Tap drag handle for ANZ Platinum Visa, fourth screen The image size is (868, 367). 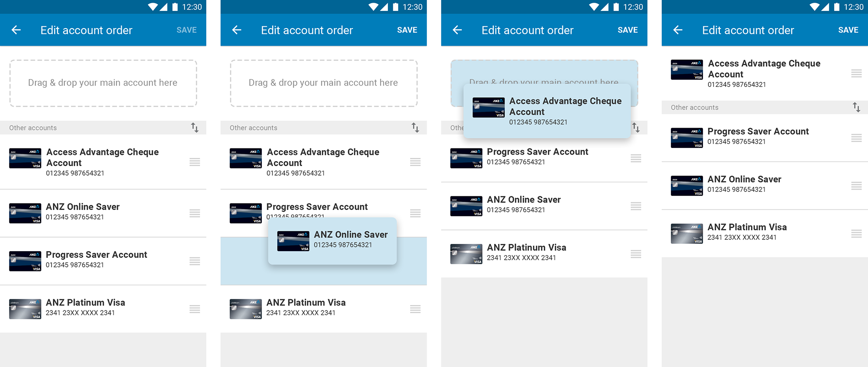tap(857, 234)
